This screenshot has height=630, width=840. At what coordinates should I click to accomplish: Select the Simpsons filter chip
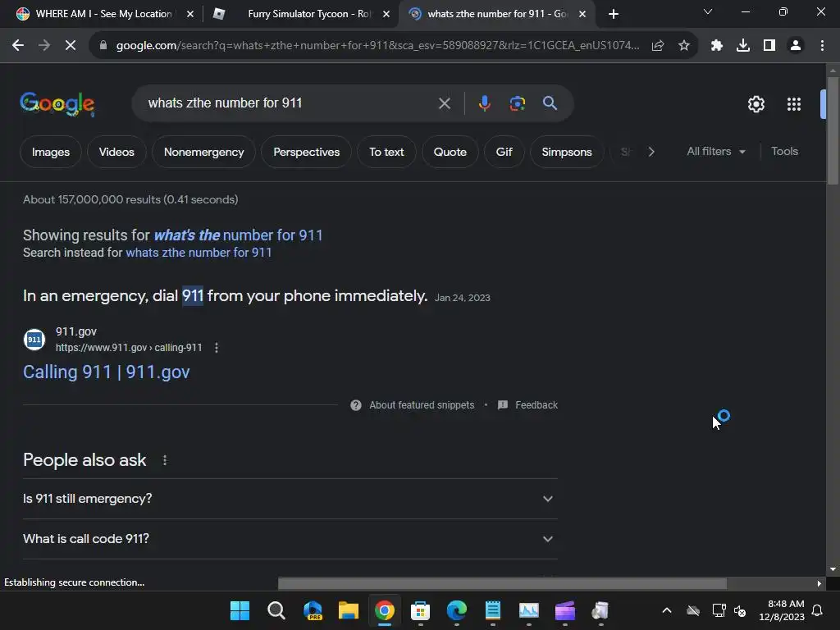[x=567, y=152]
